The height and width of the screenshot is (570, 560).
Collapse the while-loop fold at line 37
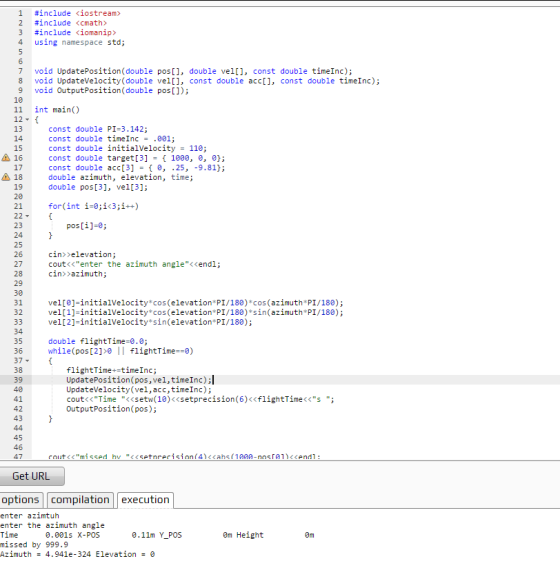[27, 361]
